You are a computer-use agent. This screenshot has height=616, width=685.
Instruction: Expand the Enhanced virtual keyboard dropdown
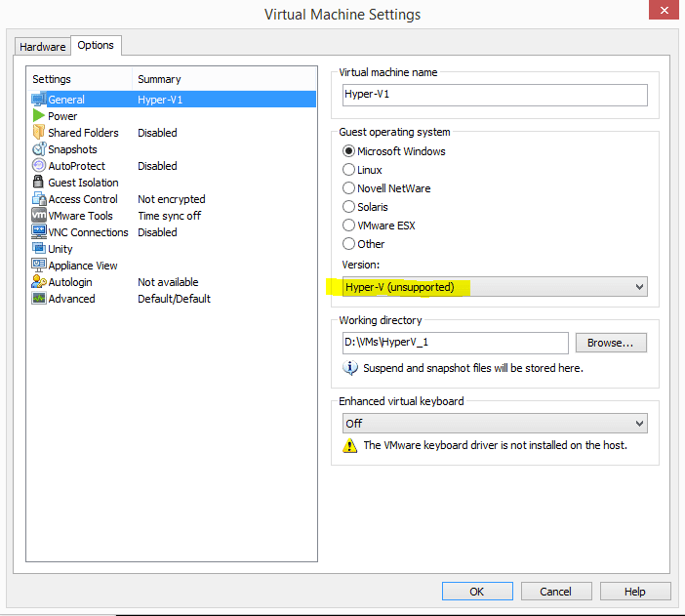tap(495, 424)
